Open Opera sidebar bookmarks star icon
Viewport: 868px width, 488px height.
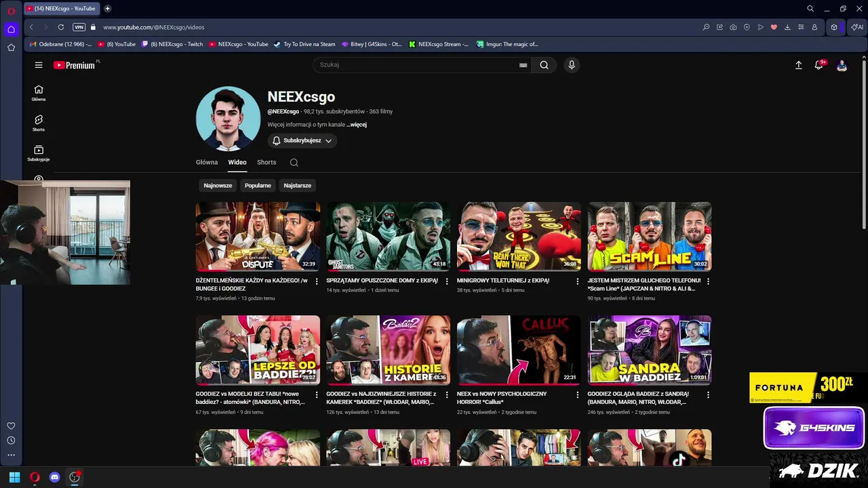point(11,47)
